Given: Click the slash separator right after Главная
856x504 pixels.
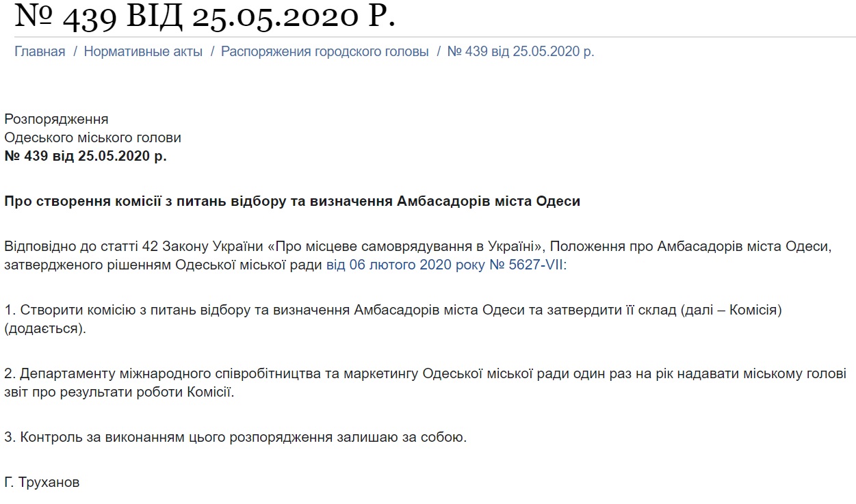Looking at the screenshot, I should click(75, 52).
